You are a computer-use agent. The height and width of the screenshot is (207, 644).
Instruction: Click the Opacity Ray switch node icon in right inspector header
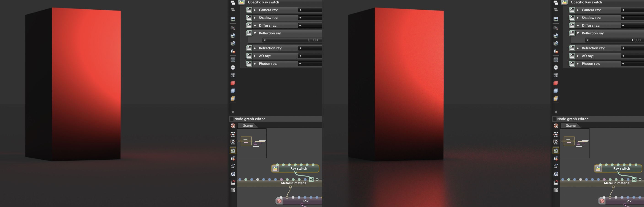click(564, 3)
